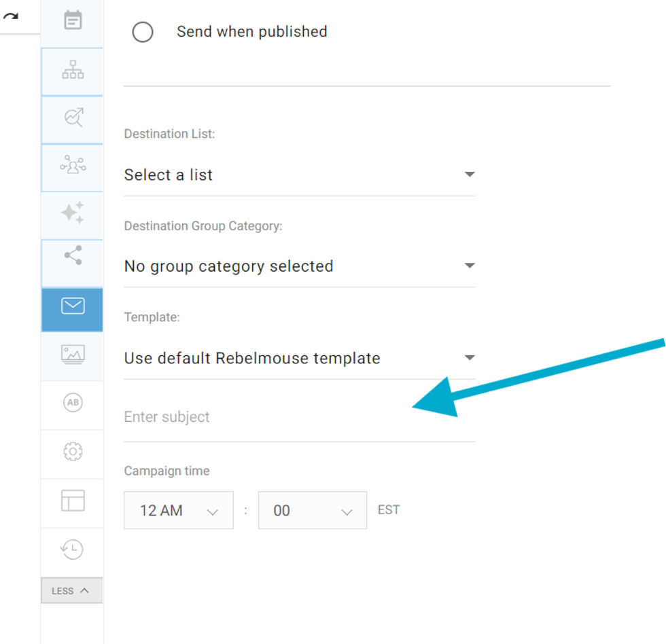Open the calendar scheduling sidebar icon
This screenshot has height=644, width=666.
coord(73,20)
